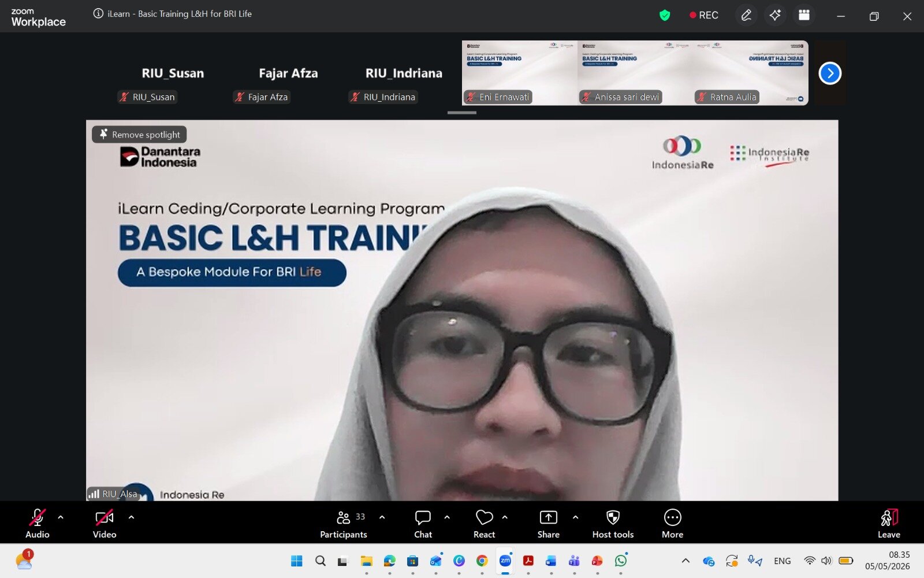Click the sync update tray icon
Screen dimensions: 924x578
[x=732, y=561]
